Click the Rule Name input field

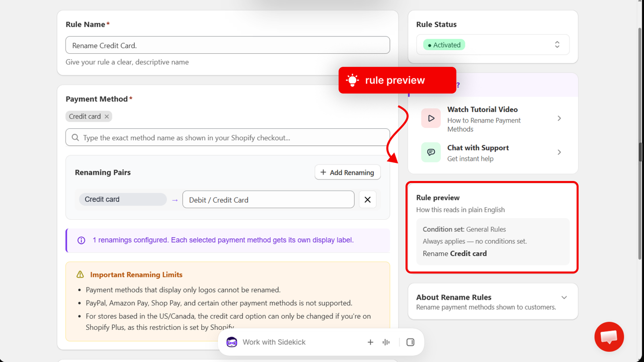click(227, 45)
